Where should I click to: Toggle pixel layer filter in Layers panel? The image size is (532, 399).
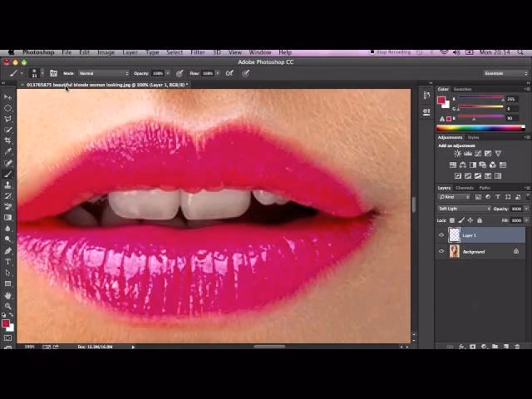click(478, 197)
